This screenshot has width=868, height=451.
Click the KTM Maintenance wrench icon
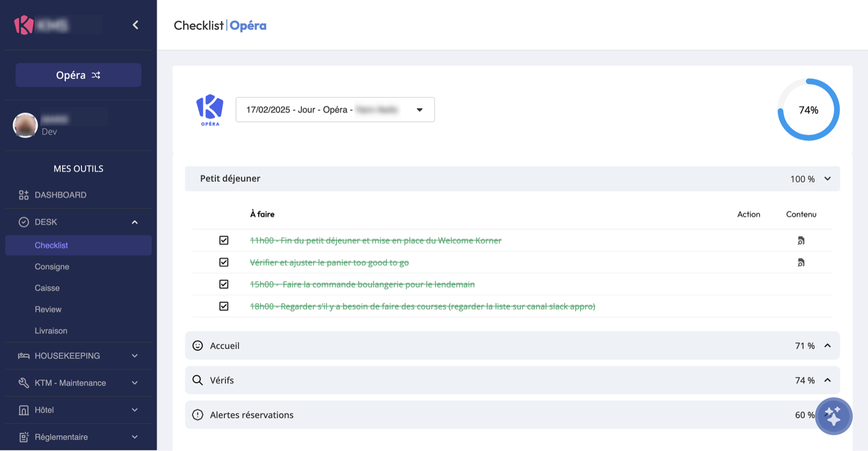pyautogui.click(x=23, y=383)
